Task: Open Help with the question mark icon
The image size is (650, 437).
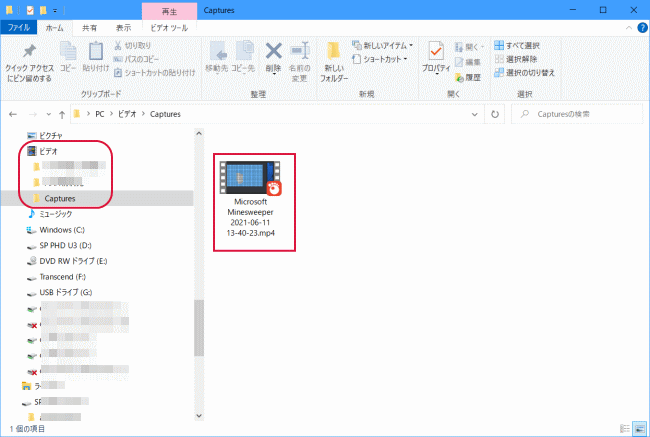Action: click(x=642, y=28)
